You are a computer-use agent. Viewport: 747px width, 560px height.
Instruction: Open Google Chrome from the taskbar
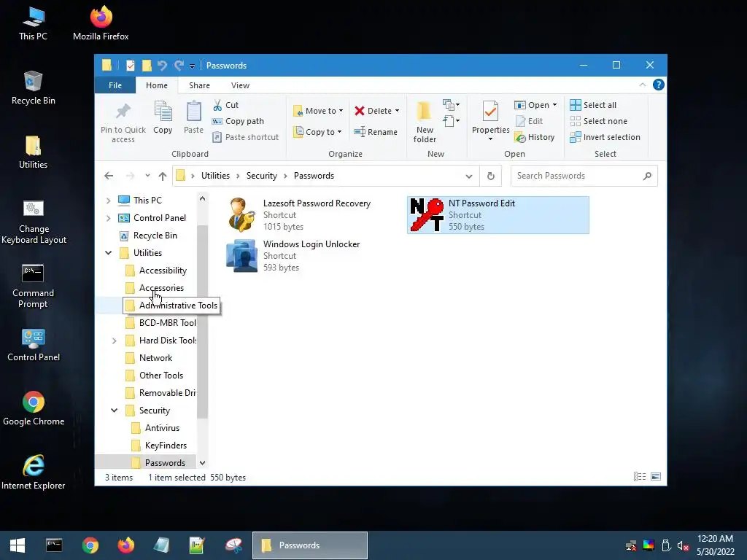coord(90,545)
